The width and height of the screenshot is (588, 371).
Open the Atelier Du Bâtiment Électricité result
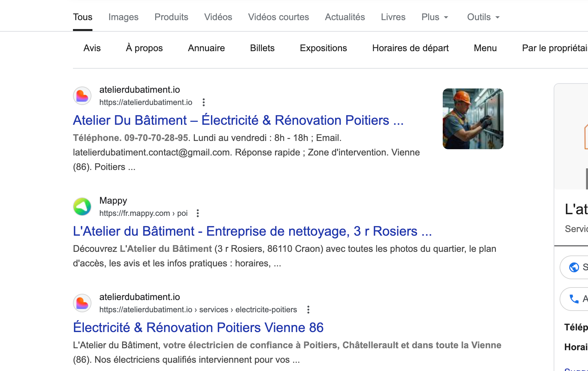click(x=238, y=120)
